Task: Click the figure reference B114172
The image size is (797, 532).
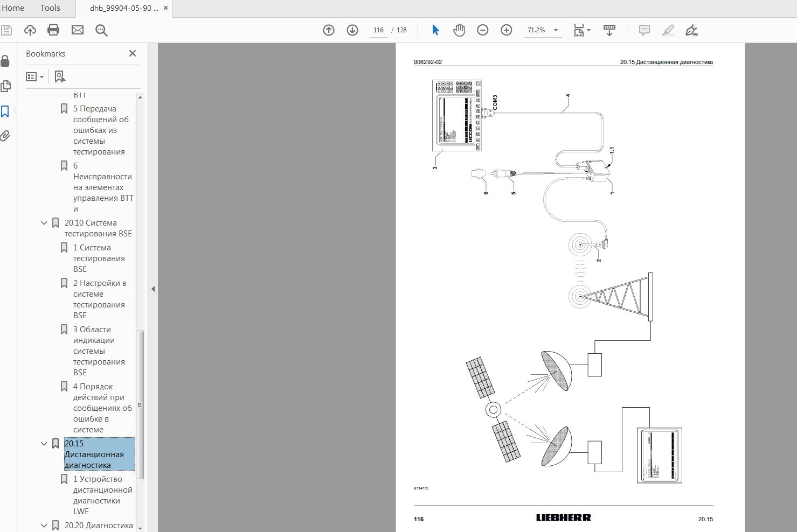Action: pyautogui.click(x=421, y=488)
